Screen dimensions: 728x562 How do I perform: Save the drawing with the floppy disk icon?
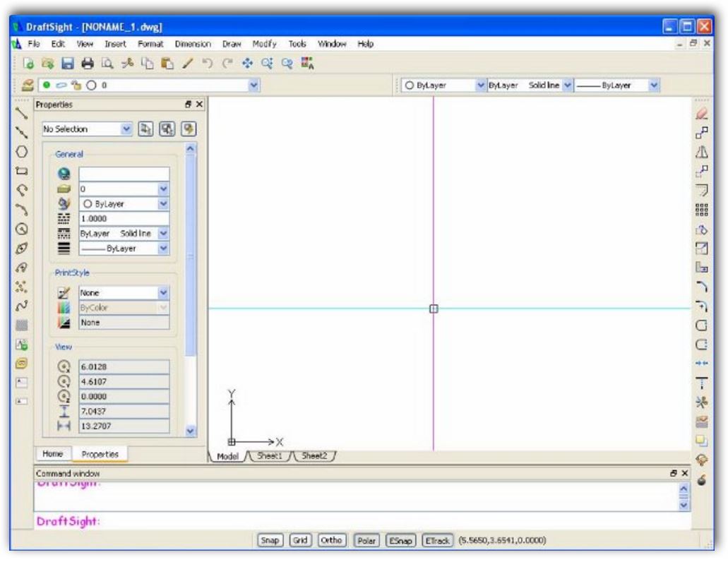[68, 64]
